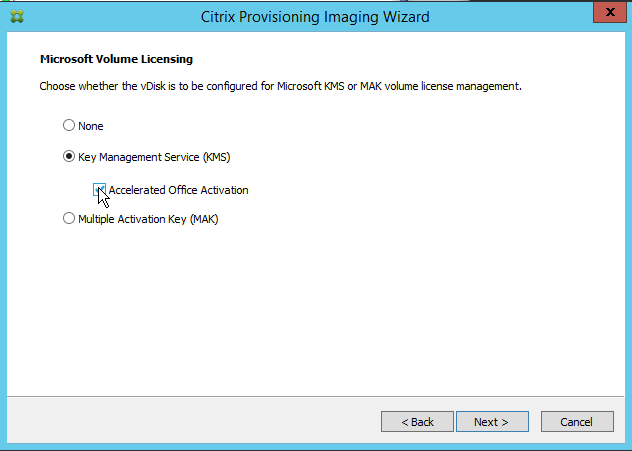Proceed with the Next button

(x=491, y=422)
